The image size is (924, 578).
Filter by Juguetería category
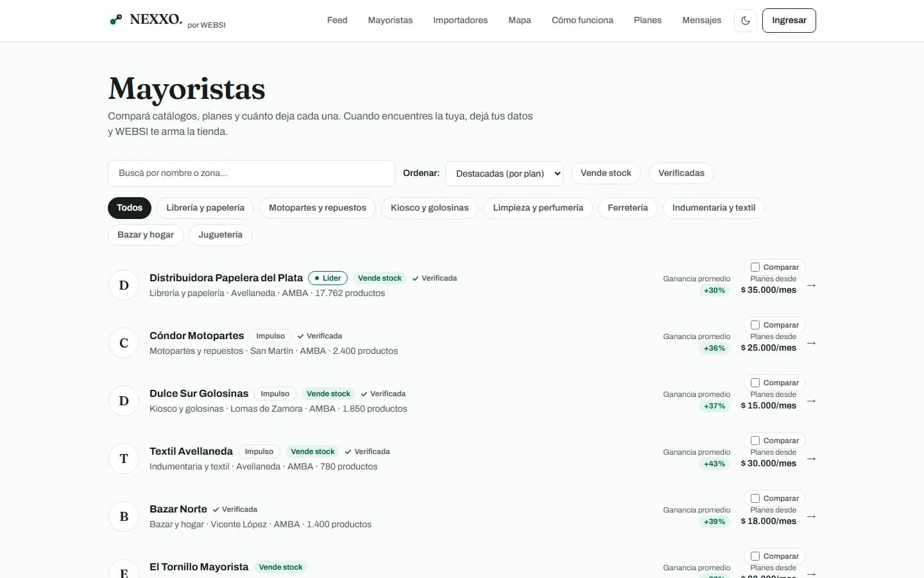(x=220, y=235)
